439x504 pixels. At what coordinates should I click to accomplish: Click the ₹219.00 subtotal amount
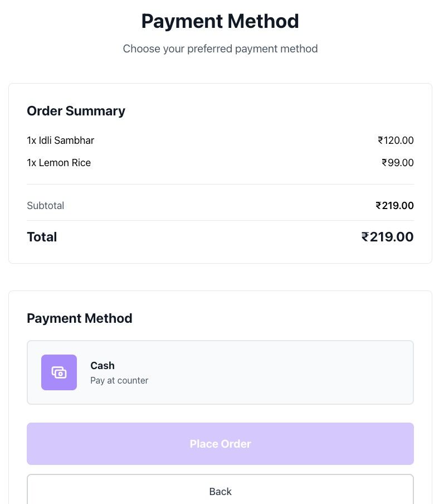394,206
